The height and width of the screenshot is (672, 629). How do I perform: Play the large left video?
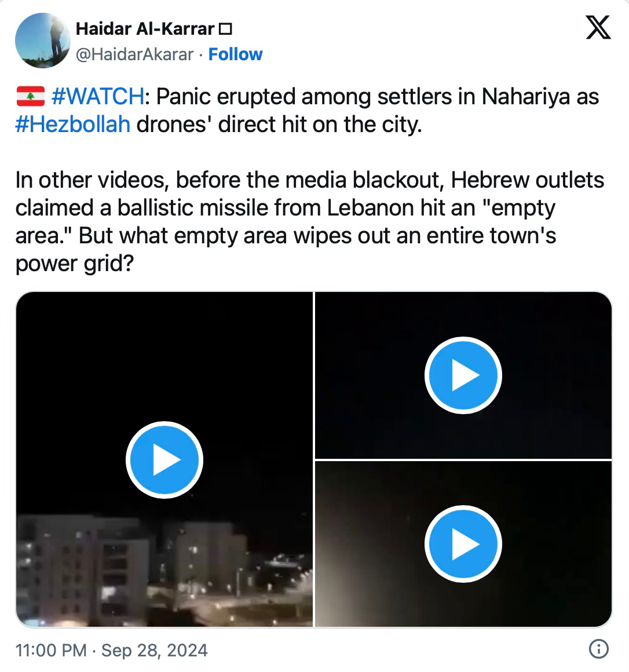coord(164,459)
